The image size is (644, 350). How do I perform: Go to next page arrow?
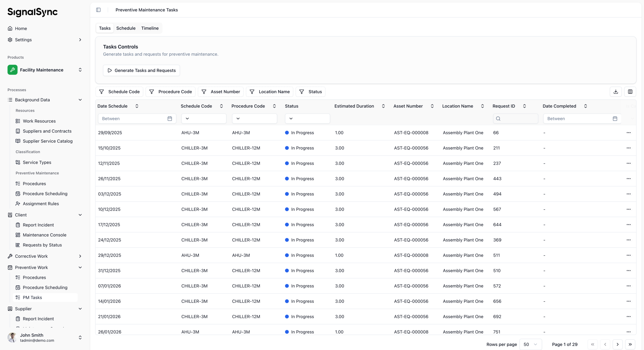point(617,344)
